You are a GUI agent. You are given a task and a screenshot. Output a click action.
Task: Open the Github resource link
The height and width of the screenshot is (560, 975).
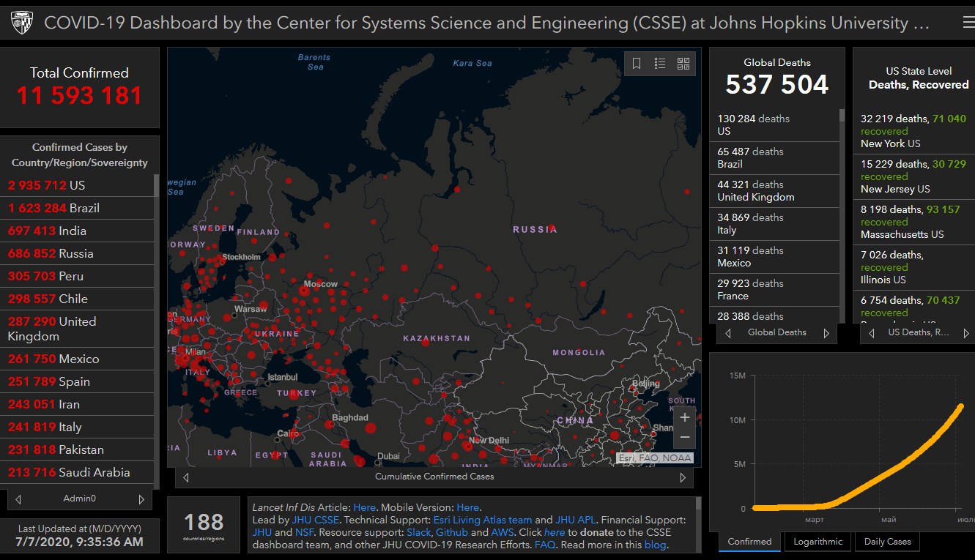[x=451, y=532]
